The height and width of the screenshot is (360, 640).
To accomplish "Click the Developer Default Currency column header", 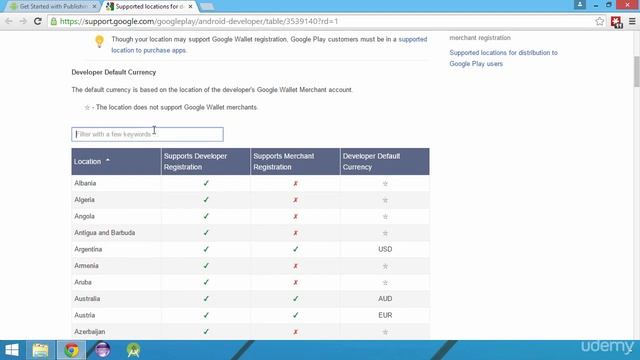I will tap(384, 162).
